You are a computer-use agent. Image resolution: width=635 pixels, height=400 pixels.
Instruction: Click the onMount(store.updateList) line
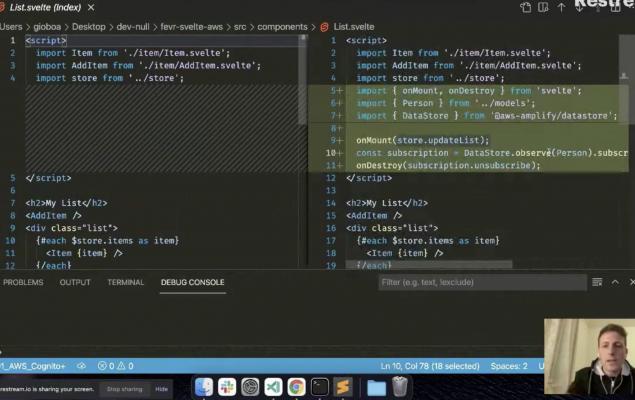422,140
